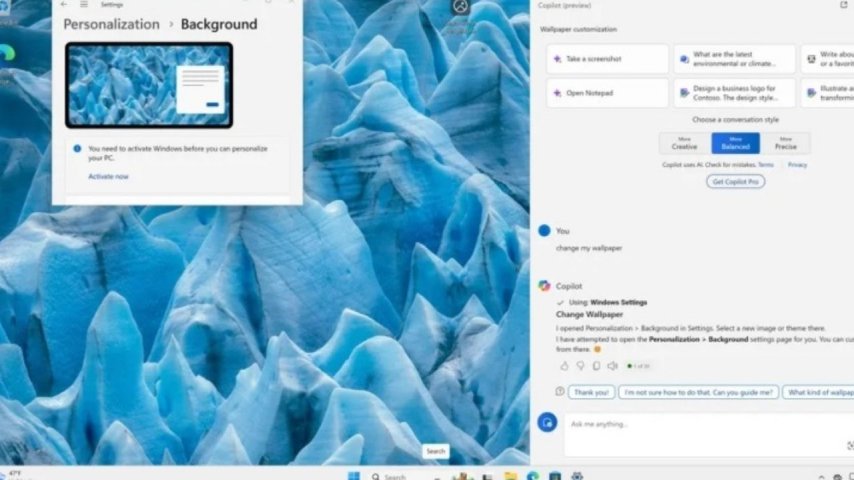Click the help icon beside suggested replies
Viewport: 854px width, 480px height.
click(x=559, y=392)
